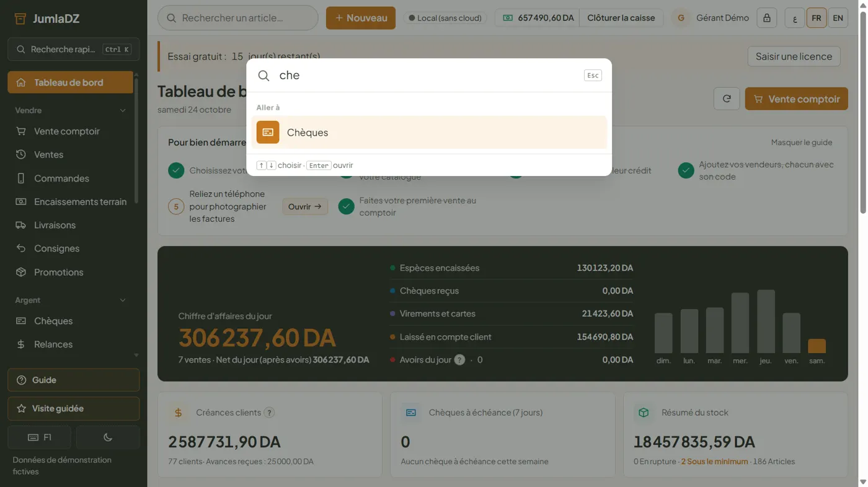Click Masquer le guide link
The image size is (868, 487).
(802, 143)
